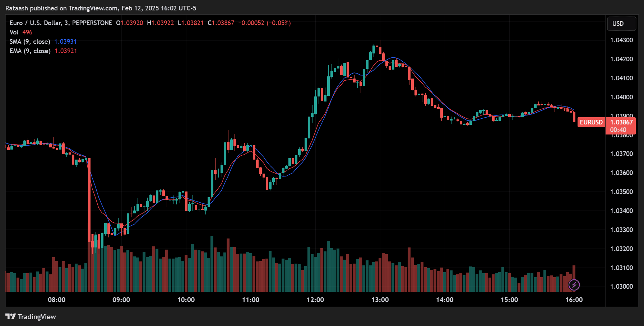Click the SMA (9, close) indicator label

[x=30, y=42]
